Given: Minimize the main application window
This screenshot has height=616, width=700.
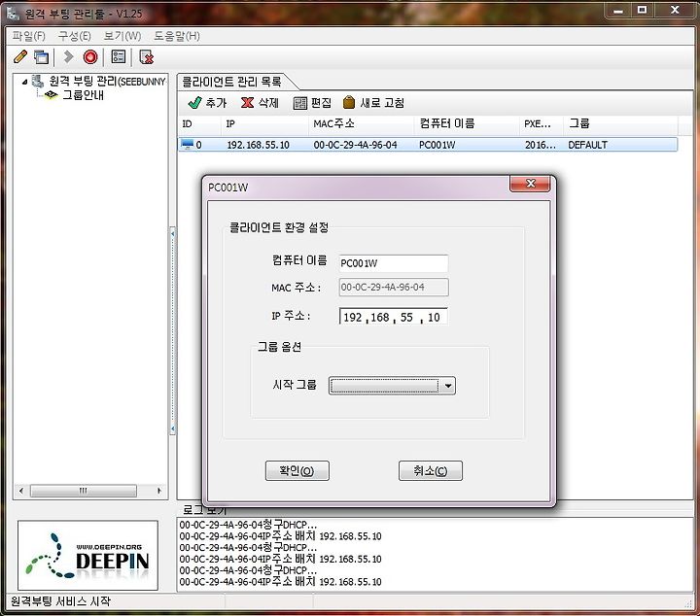Looking at the screenshot, I should coord(618,11).
